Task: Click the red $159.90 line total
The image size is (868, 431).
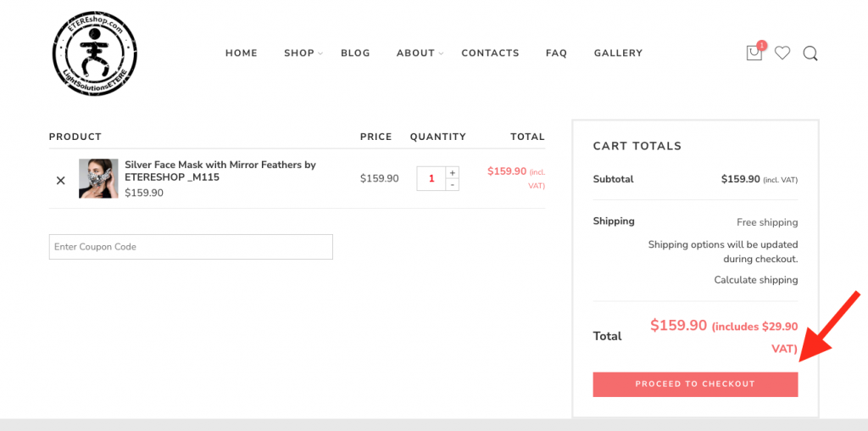Action: tap(507, 171)
